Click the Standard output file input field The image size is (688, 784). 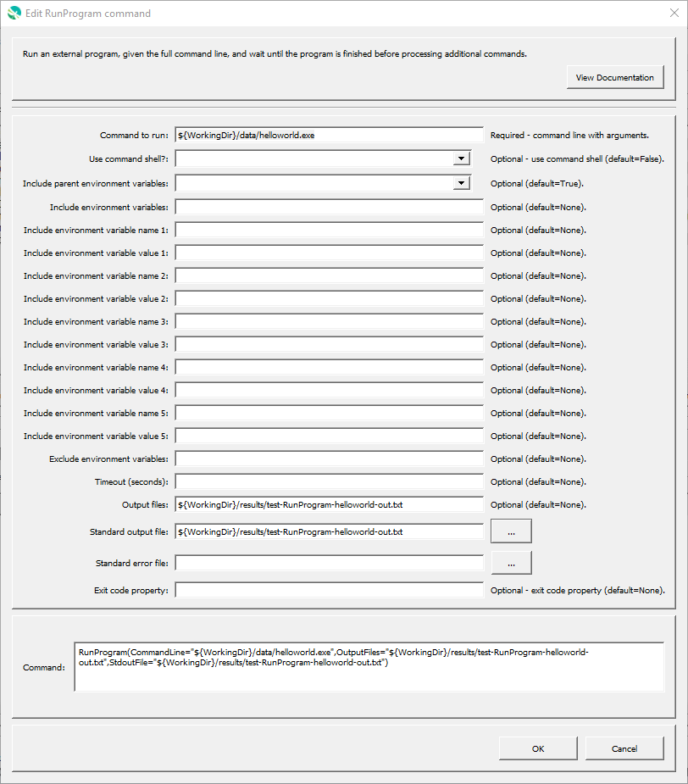(x=329, y=532)
